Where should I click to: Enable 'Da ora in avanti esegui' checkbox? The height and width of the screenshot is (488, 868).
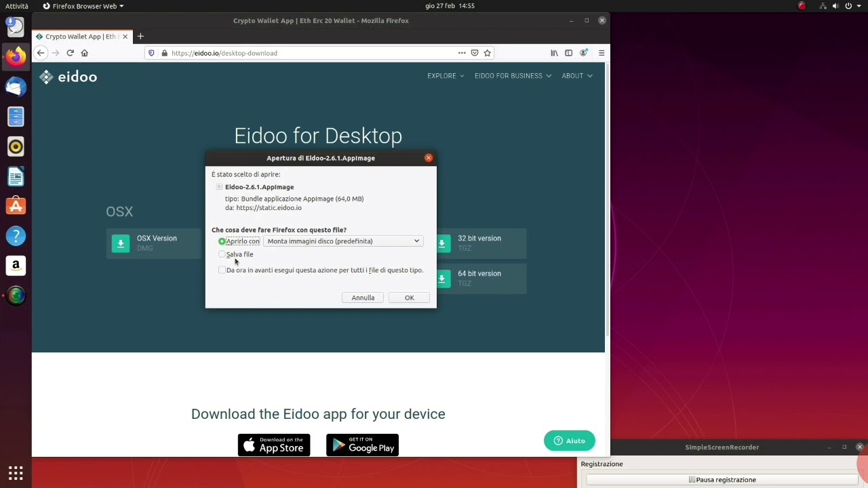pyautogui.click(x=222, y=270)
